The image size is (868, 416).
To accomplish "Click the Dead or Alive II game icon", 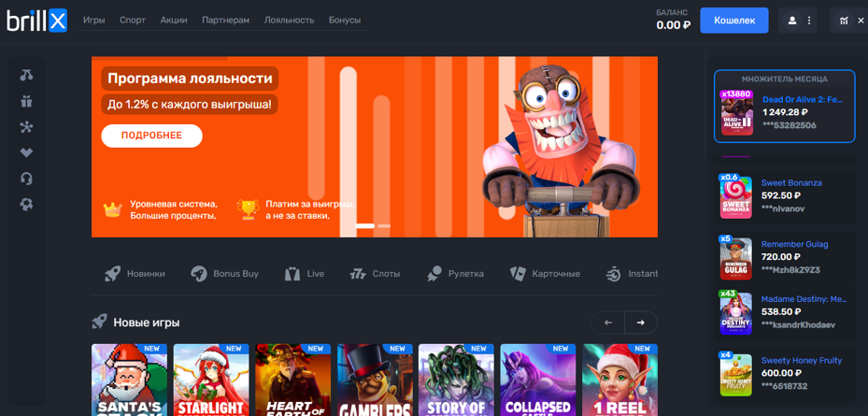I will pos(737,113).
